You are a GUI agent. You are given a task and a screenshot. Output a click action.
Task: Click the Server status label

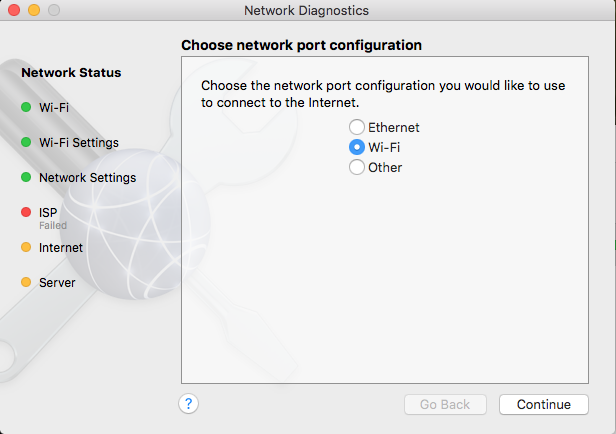coord(57,283)
